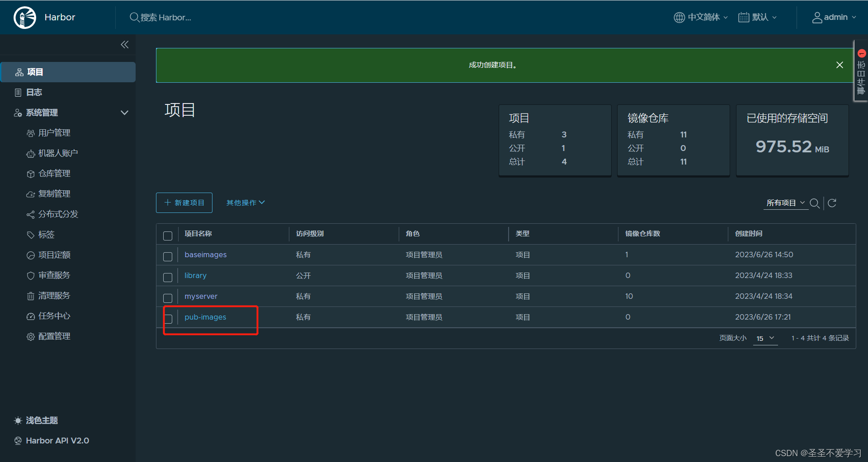Open the admin account dropdown

tap(840, 17)
